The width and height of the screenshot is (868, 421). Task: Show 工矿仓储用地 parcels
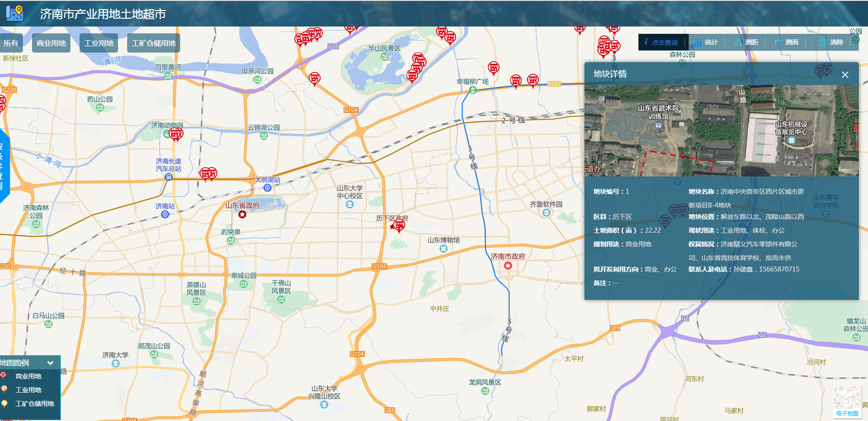tap(153, 43)
